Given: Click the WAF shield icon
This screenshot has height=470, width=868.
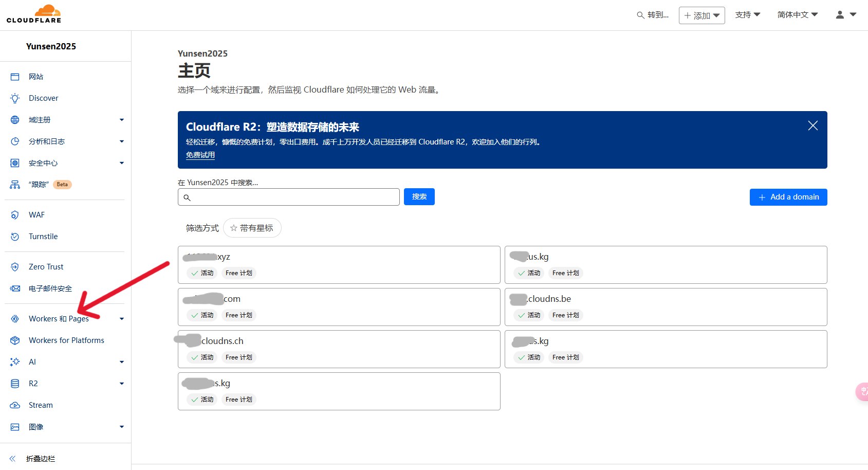Looking at the screenshot, I should point(15,215).
